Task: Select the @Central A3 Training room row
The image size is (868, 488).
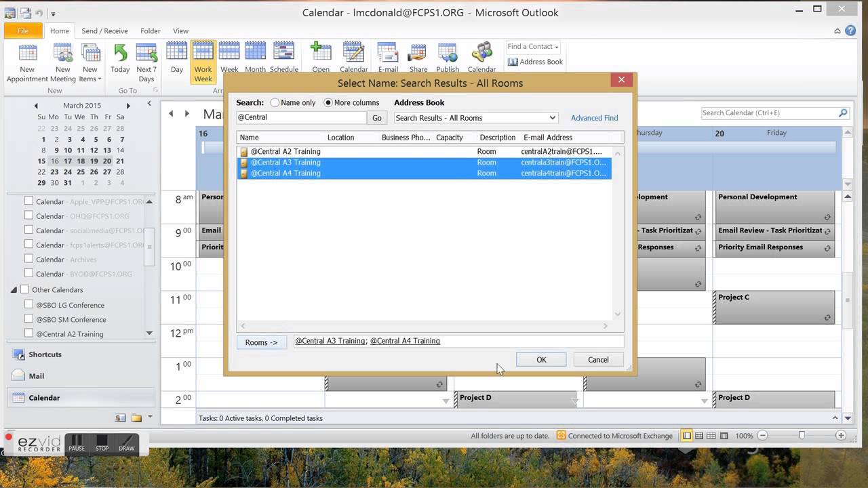Action: (424, 162)
